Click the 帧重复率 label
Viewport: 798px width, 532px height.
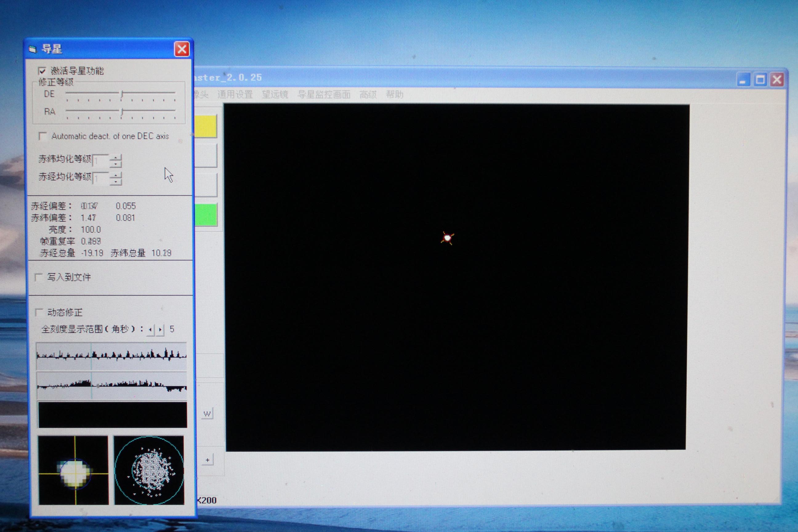[57, 241]
